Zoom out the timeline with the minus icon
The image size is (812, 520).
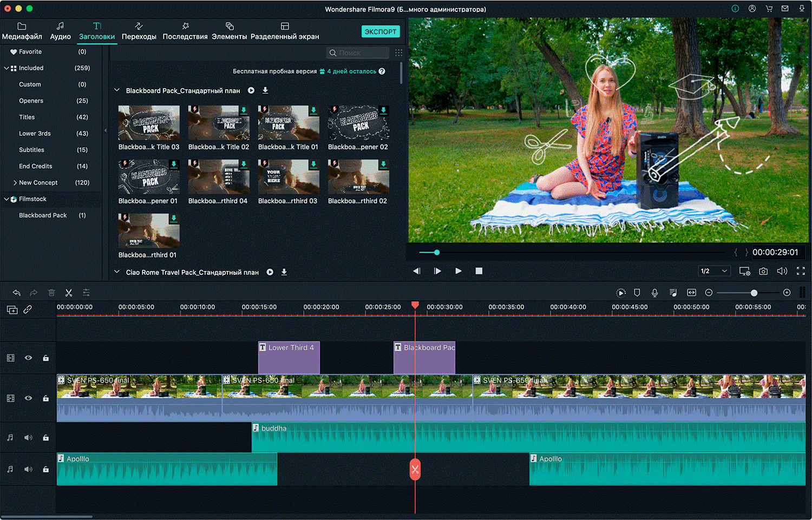(x=709, y=293)
